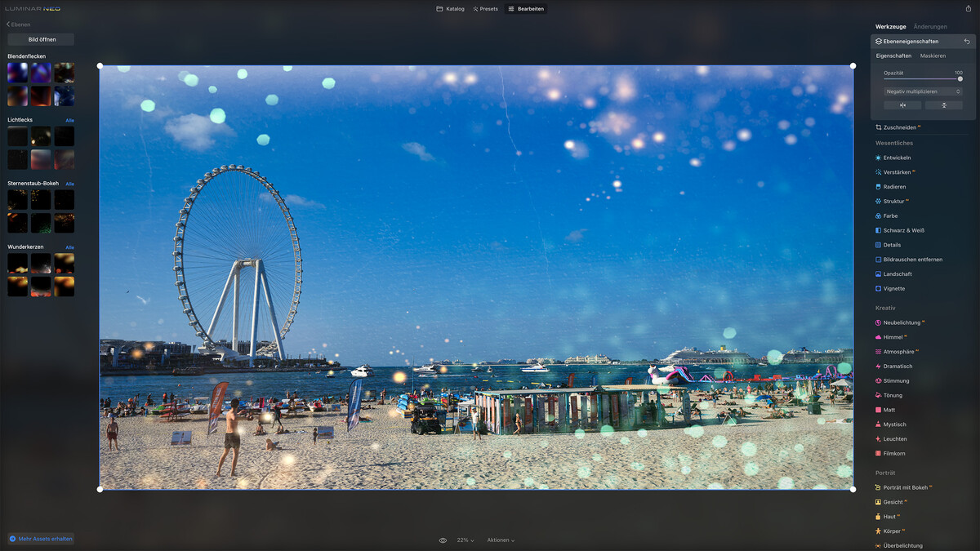Screen dimensions: 980x551
Task: Click the Bild öffnen button
Action: [x=39, y=39]
